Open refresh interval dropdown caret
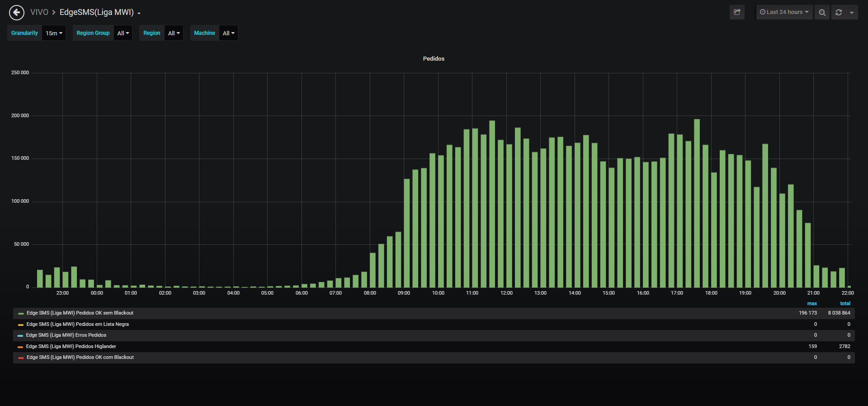This screenshot has width=868, height=406. [x=852, y=12]
